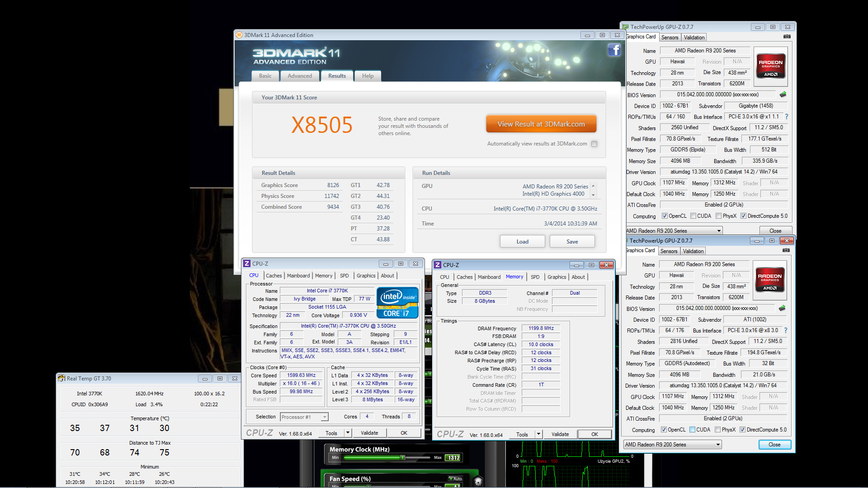This screenshot has height=488, width=868.
Task: Click the Facebook icon in 3DMark 11
Action: click(x=614, y=50)
